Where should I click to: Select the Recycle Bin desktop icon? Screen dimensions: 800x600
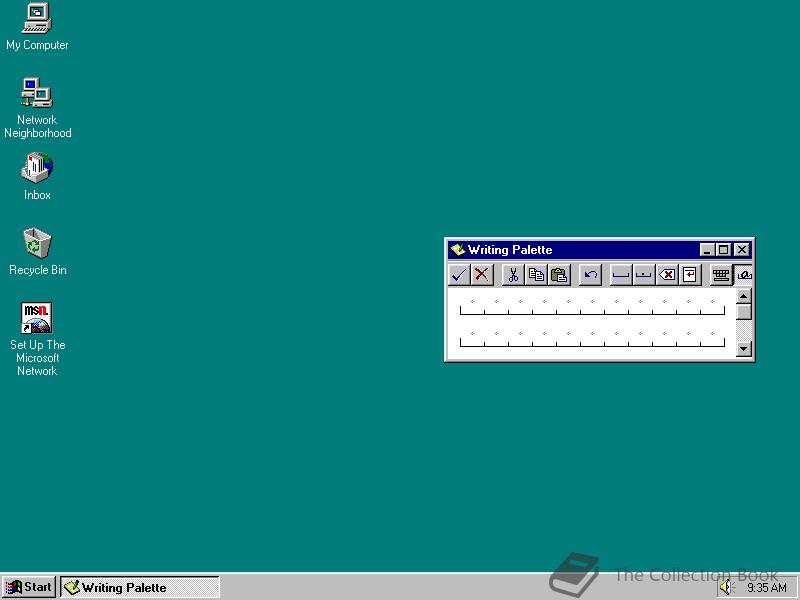click(37, 251)
